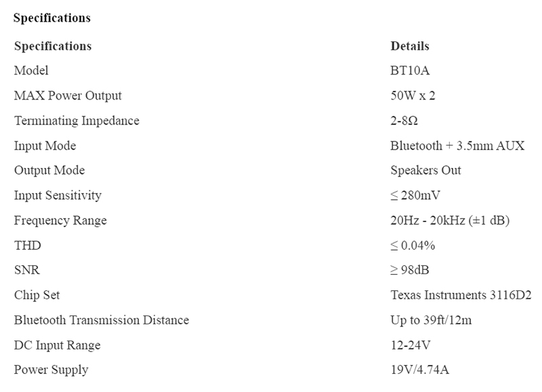This screenshot has height=392, width=542.
Task: Click the Input Sensitivity label
Action: 58,195
